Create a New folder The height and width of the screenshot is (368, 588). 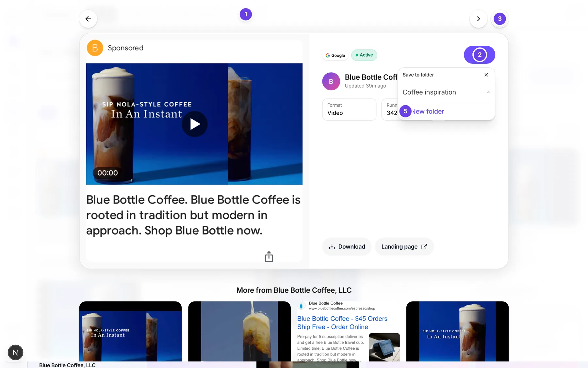(446, 111)
